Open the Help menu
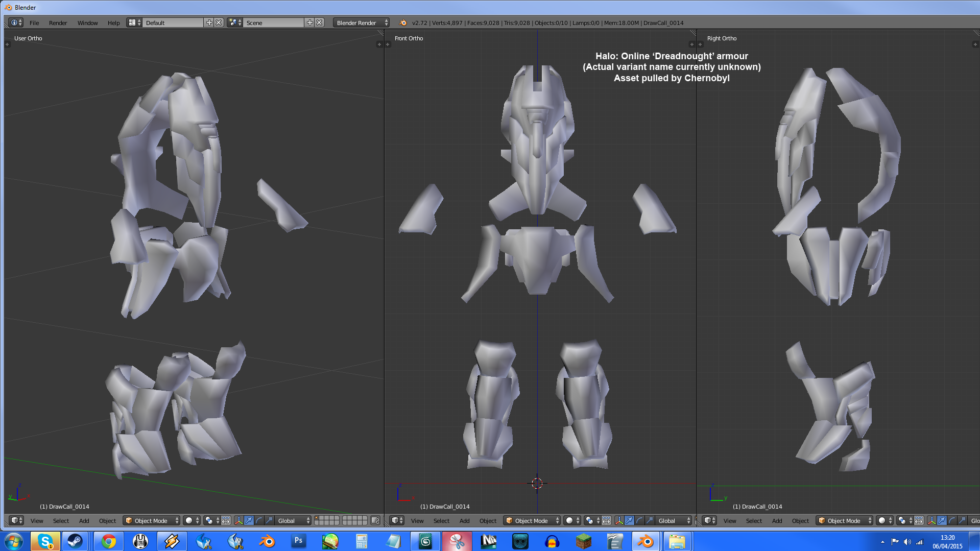The width and height of the screenshot is (980, 551). 113,23
